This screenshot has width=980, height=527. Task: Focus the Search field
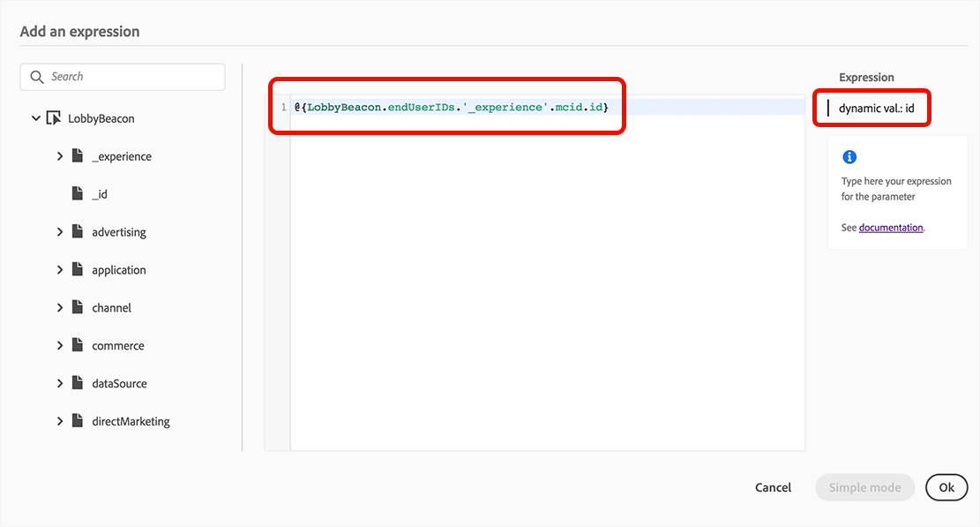(x=123, y=77)
